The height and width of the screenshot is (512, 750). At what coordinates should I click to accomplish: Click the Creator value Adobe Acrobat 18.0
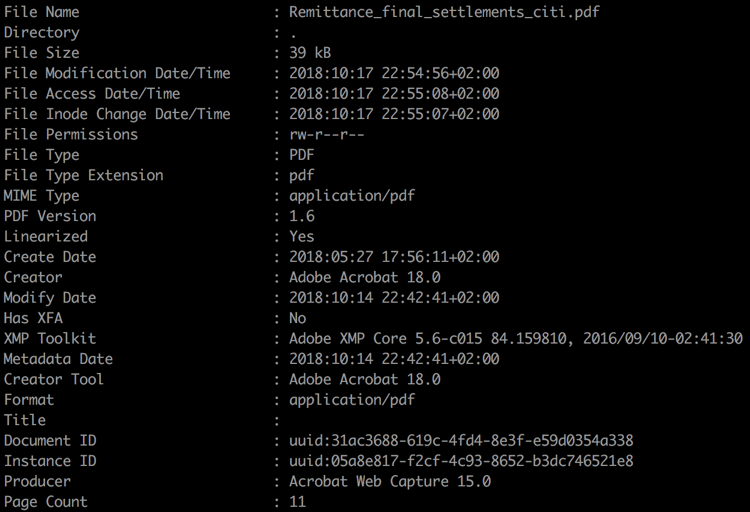click(x=364, y=277)
